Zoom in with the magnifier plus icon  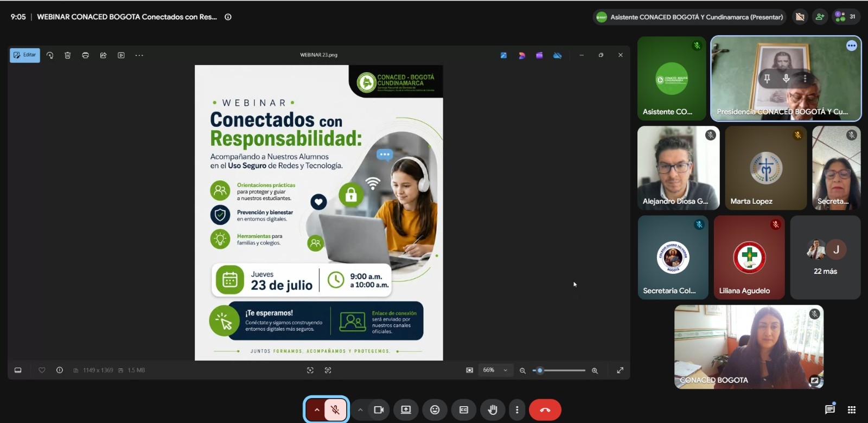595,370
